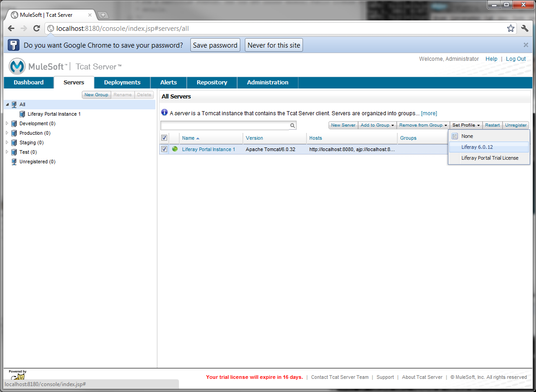Image resolution: width=536 pixels, height=392 pixels.
Task: Click the Support footer link
Action: (385, 377)
